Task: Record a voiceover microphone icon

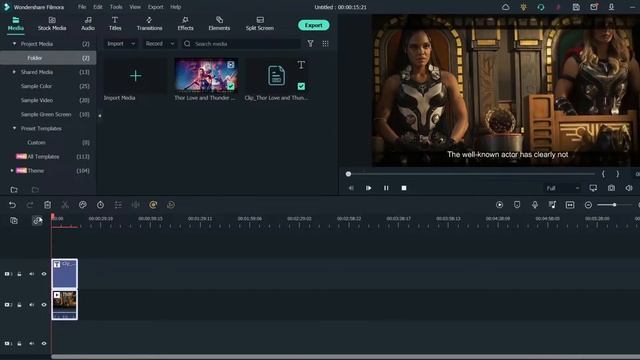Action: 535,205
